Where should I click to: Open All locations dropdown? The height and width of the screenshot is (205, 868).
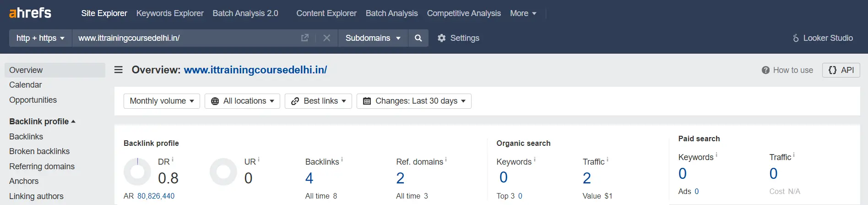tap(242, 101)
